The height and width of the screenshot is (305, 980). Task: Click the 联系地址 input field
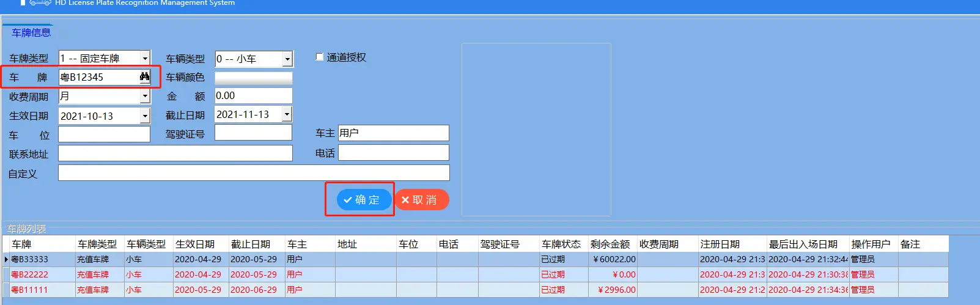[x=175, y=153]
